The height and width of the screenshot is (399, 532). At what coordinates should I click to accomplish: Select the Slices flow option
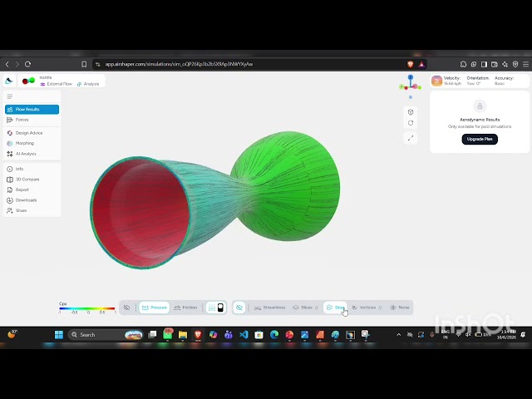(x=305, y=308)
